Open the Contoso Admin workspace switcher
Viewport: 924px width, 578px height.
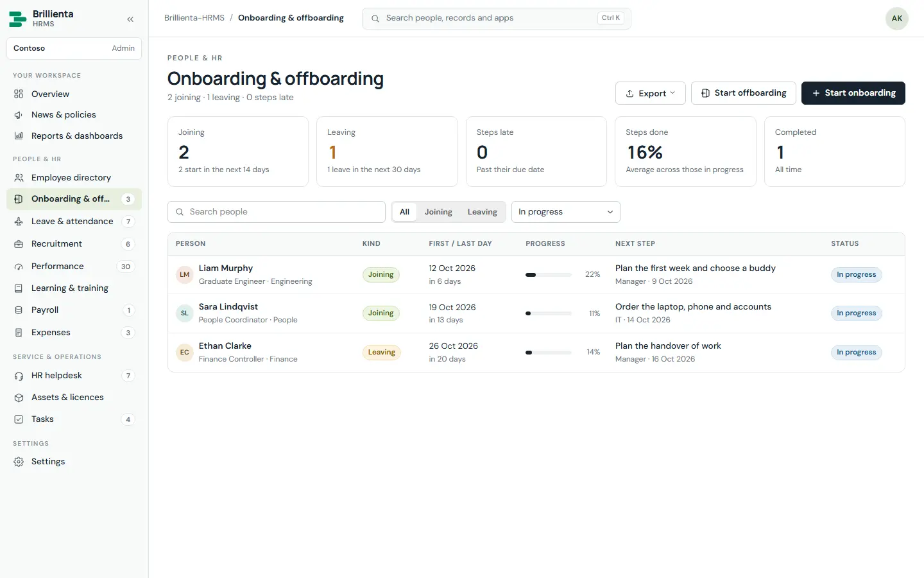(74, 48)
